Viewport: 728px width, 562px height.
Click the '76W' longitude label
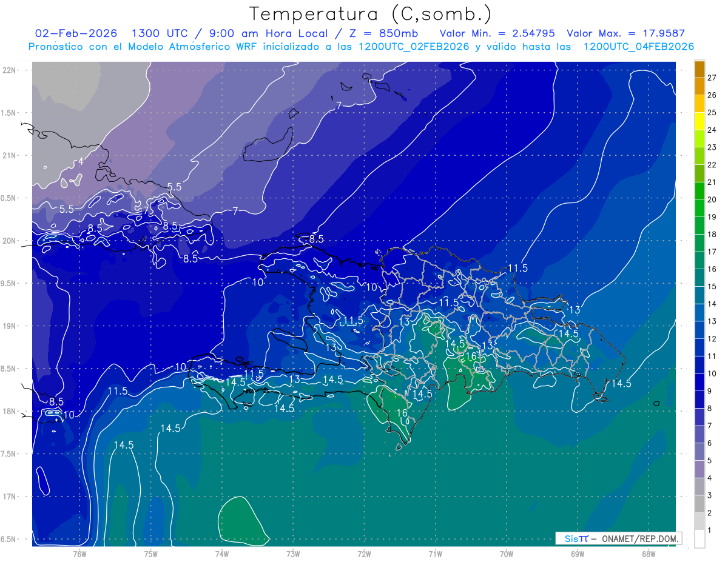(79, 554)
